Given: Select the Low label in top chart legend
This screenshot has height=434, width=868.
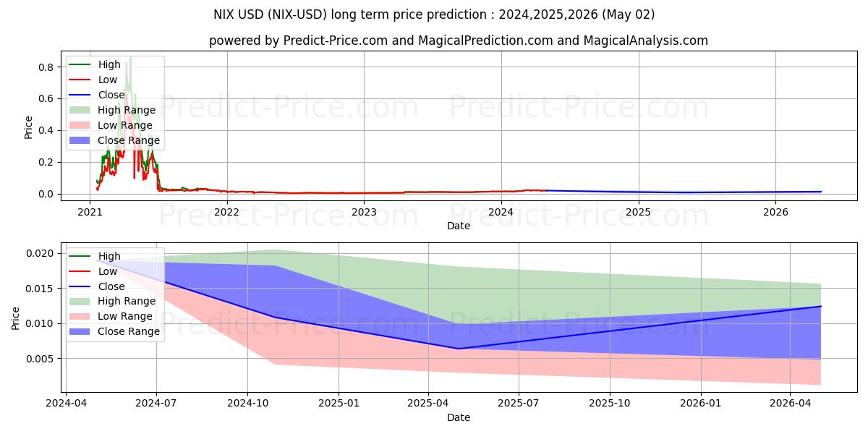Looking at the screenshot, I should click(108, 80).
